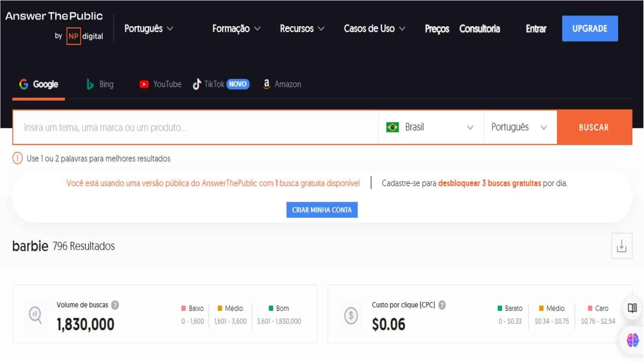Click the CRIAR MINHA CONTA button
The height and width of the screenshot is (362, 644).
click(x=322, y=210)
